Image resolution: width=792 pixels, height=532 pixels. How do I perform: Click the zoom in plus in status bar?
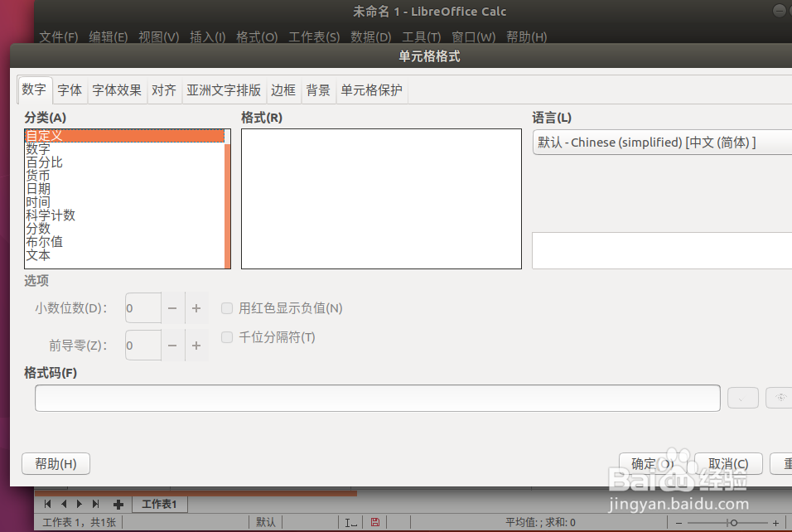[775, 523]
